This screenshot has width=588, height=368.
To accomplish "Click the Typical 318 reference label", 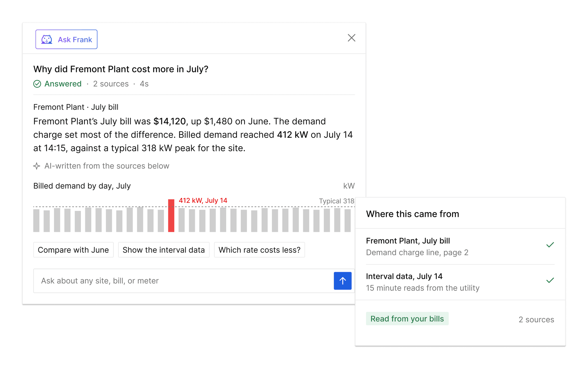I will tap(336, 201).
